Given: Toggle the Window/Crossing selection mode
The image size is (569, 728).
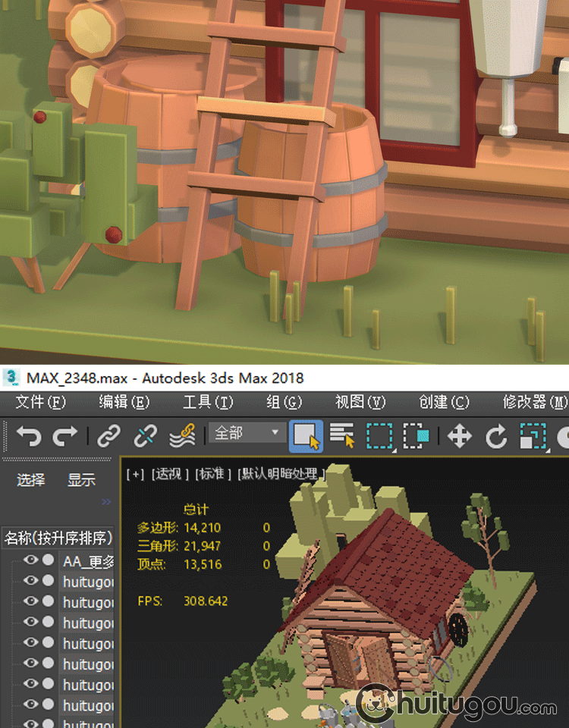Looking at the screenshot, I should pos(416,436).
